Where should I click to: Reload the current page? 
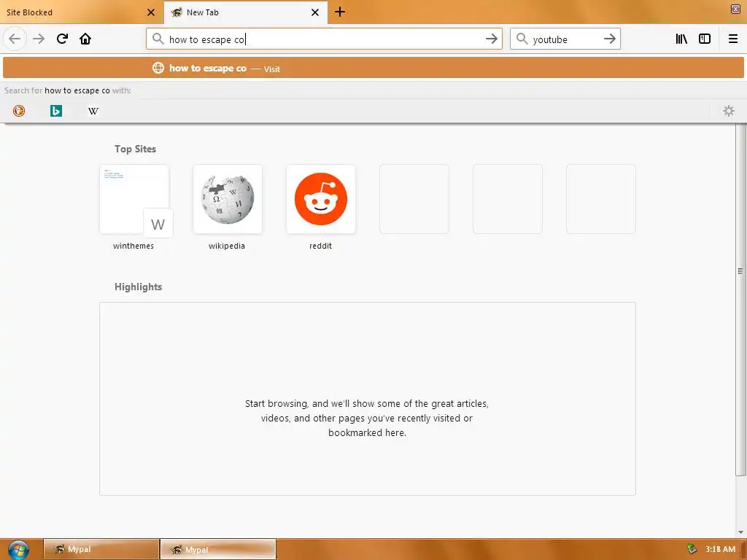click(x=62, y=39)
